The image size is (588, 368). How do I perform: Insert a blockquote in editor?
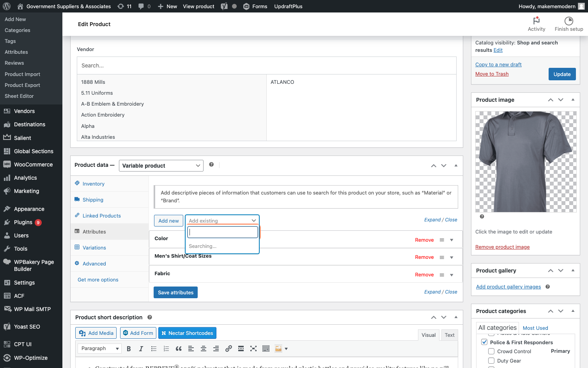pyautogui.click(x=179, y=349)
